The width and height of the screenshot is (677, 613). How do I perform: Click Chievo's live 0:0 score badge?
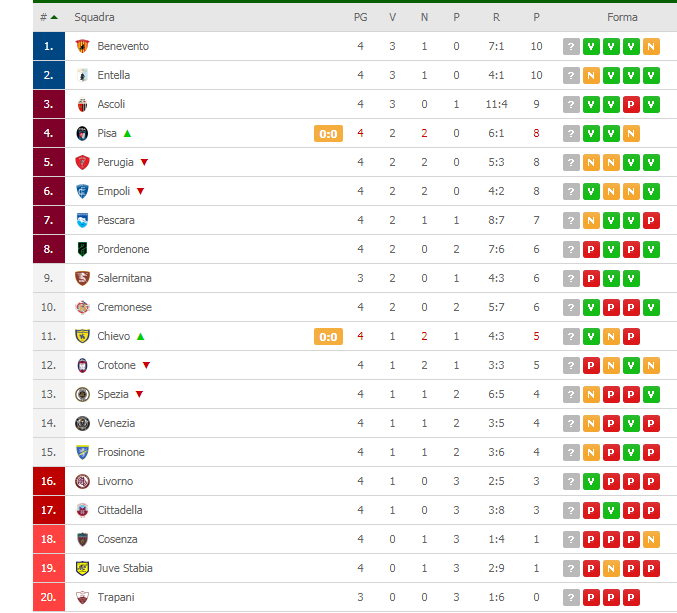tap(328, 337)
